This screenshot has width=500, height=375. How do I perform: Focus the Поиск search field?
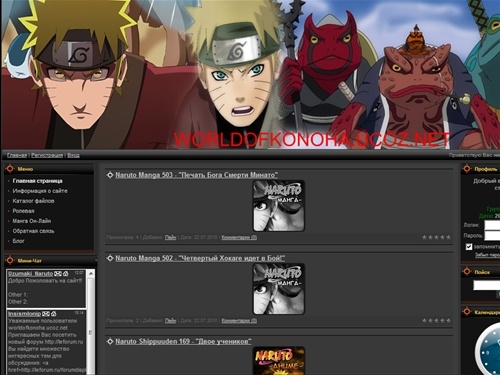coord(487,285)
